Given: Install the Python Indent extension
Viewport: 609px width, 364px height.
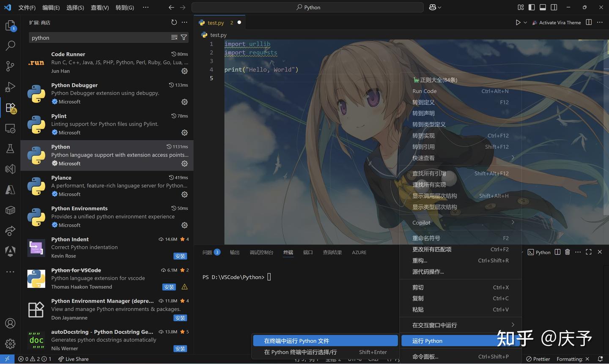Looking at the screenshot, I should (180, 256).
